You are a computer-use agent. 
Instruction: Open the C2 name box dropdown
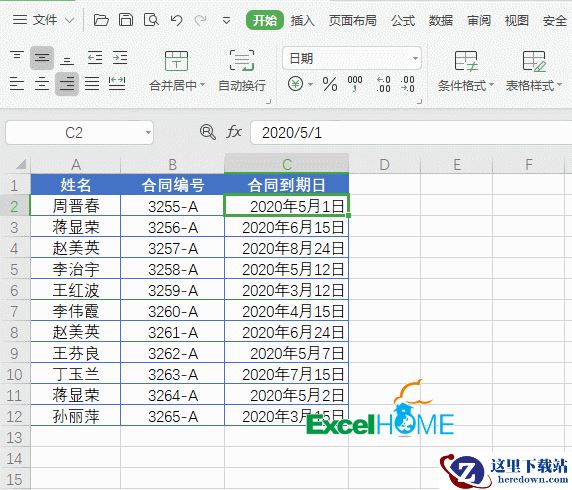148,132
